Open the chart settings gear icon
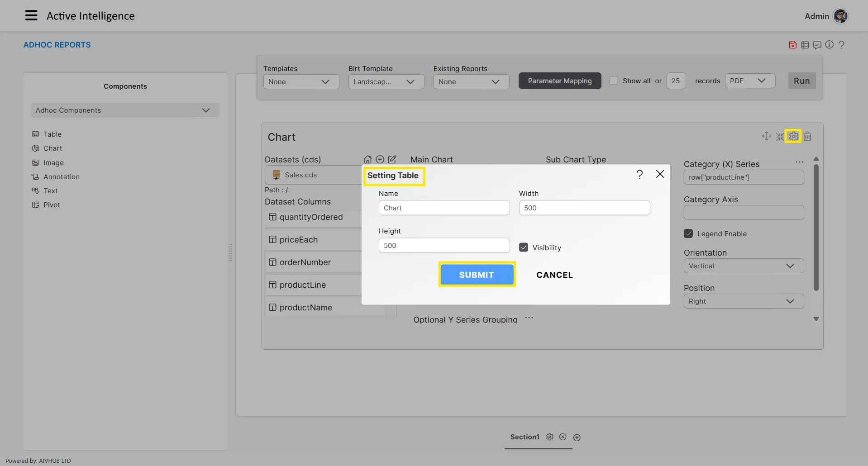The image size is (868, 466). click(793, 136)
